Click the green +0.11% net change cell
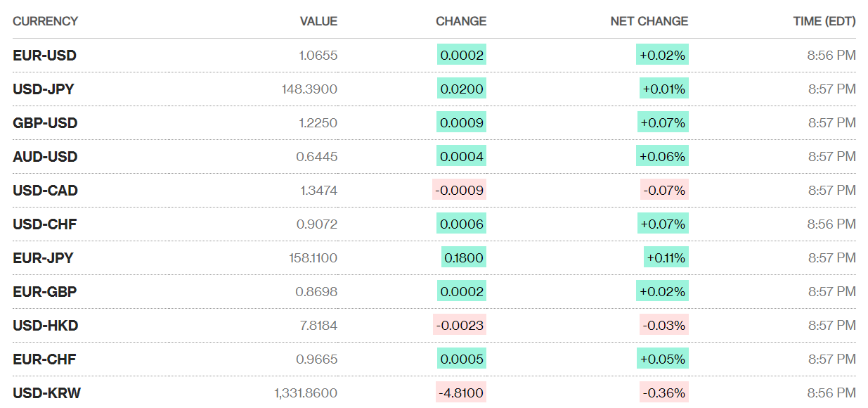 tap(666, 258)
